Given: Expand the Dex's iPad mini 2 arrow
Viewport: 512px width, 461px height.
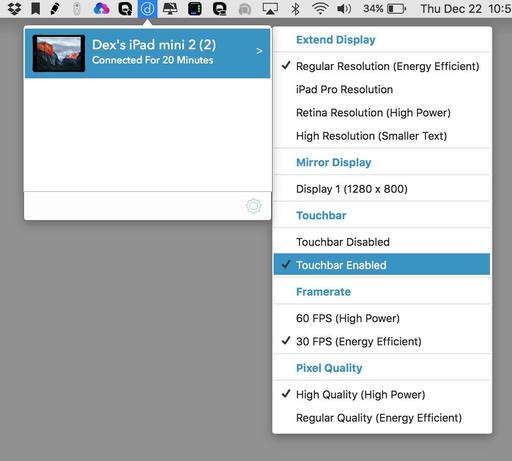Looking at the screenshot, I should [x=259, y=51].
